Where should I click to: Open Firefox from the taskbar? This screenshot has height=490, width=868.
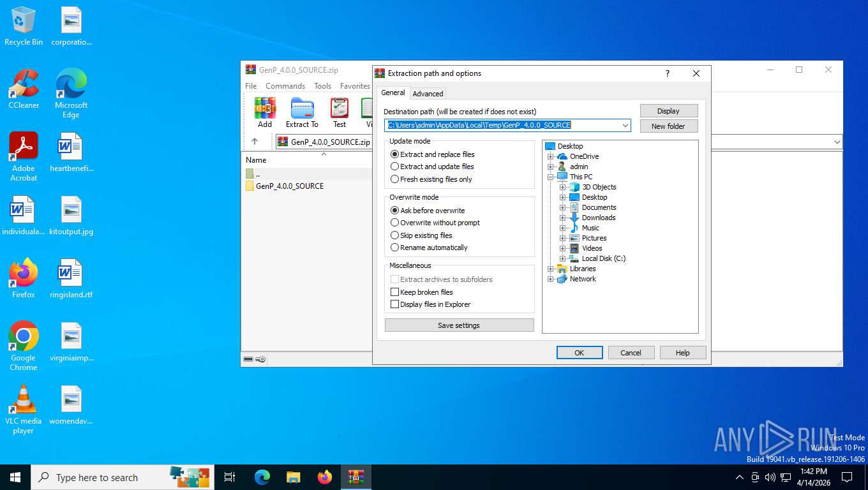click(325, 477)
